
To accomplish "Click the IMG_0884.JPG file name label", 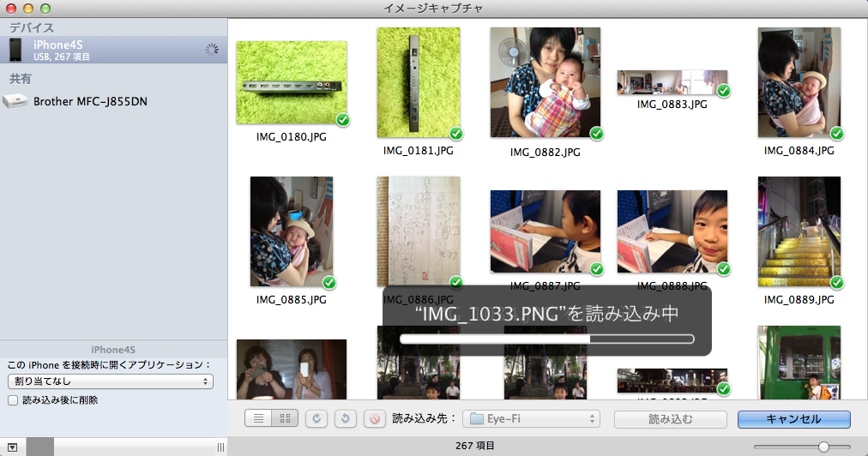I will point(799,151).
